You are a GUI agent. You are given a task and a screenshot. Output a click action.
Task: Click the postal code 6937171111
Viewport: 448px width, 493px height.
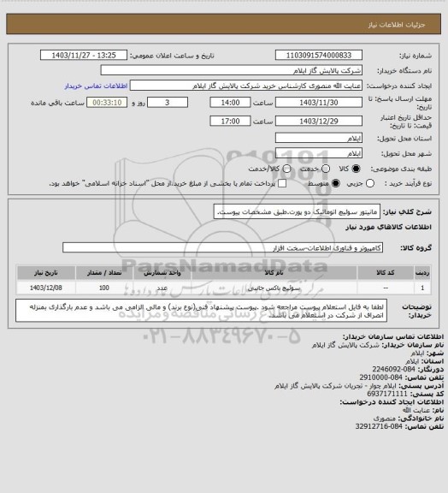[x=387, y=394]
